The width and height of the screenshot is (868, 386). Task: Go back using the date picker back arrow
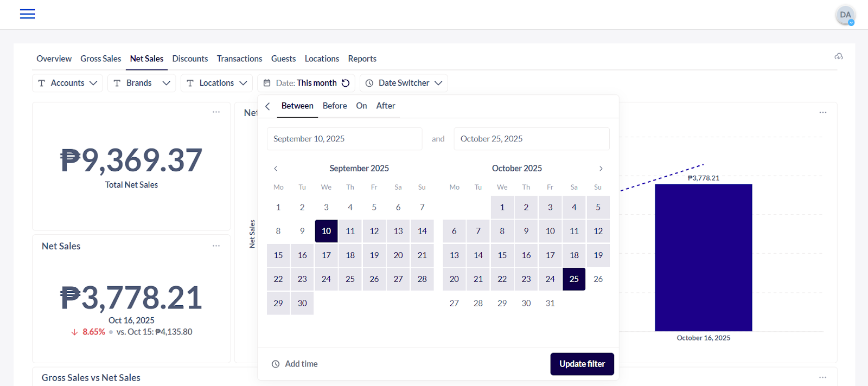[x=267, y=106]
